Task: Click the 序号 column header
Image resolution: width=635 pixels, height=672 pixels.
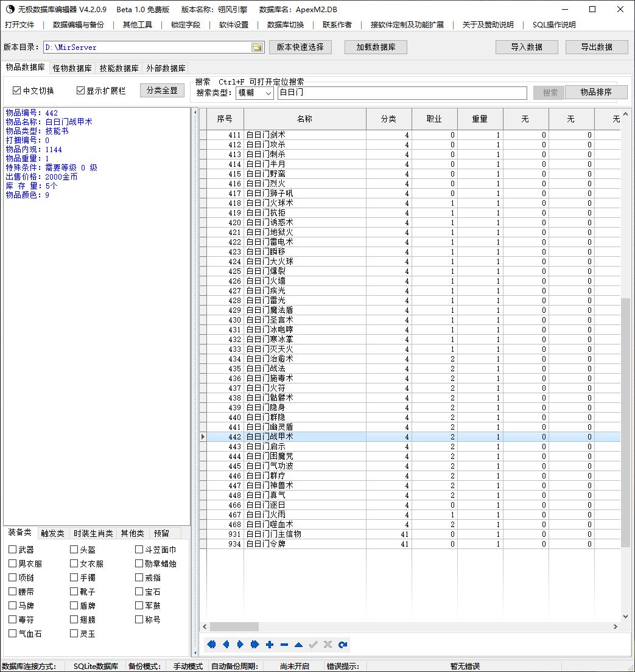Action: pyautogui.click(x=225, y=119)
